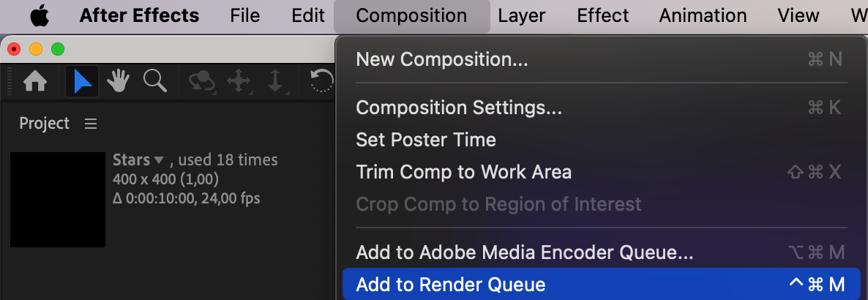
Task: Select the Hand tool
Action: [118, 81]
